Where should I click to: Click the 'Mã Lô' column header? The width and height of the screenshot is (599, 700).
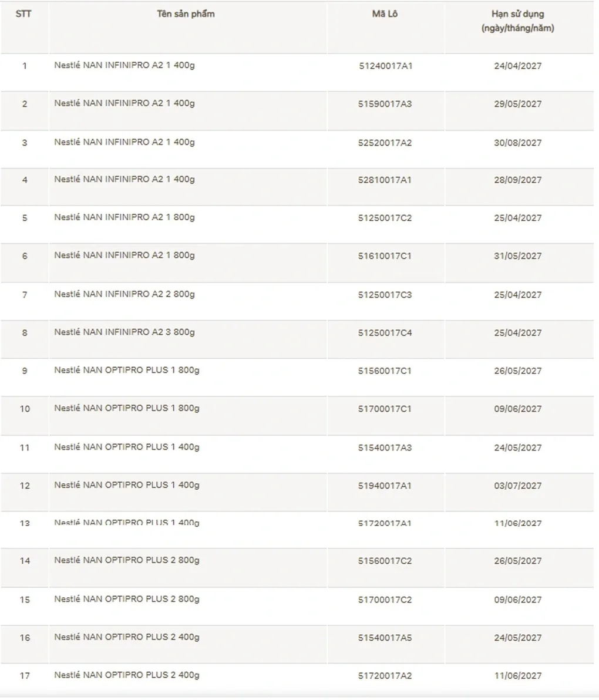coord(385,14)
